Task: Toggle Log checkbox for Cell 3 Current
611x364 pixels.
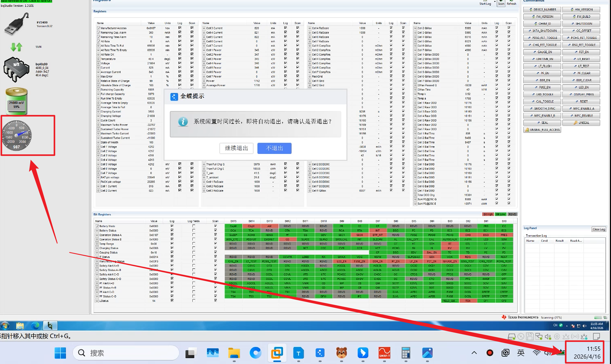Action: [x=286, y=28]
